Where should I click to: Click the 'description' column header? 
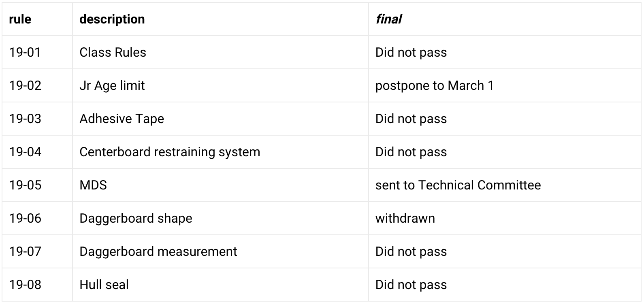[x=220, y=19]
